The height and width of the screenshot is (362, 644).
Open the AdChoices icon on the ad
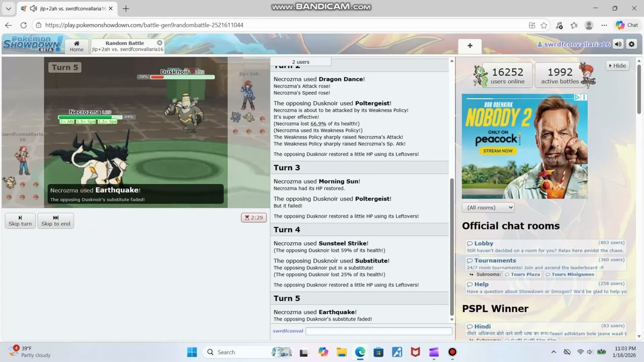[x=578, y=98]
